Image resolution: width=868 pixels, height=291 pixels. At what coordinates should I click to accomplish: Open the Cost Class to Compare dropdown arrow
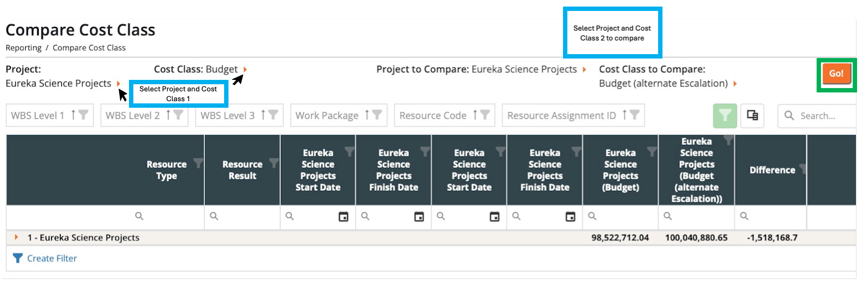[735, 84]
